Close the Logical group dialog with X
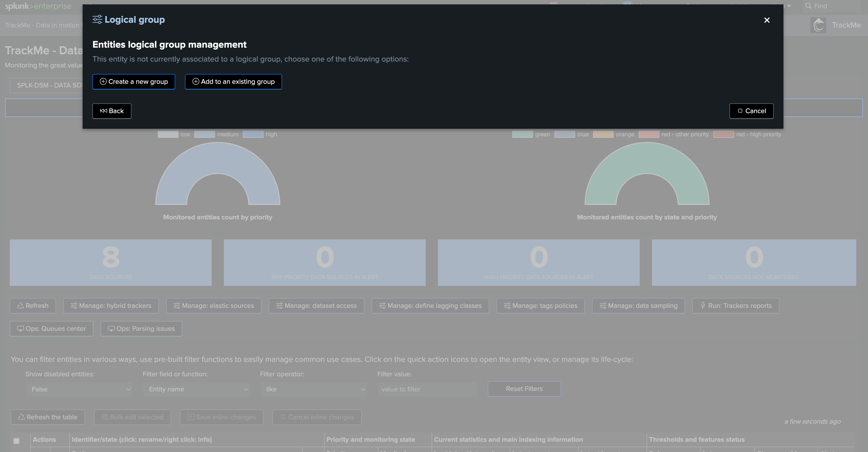The image size is (868, 452). [x=767, y=20]
